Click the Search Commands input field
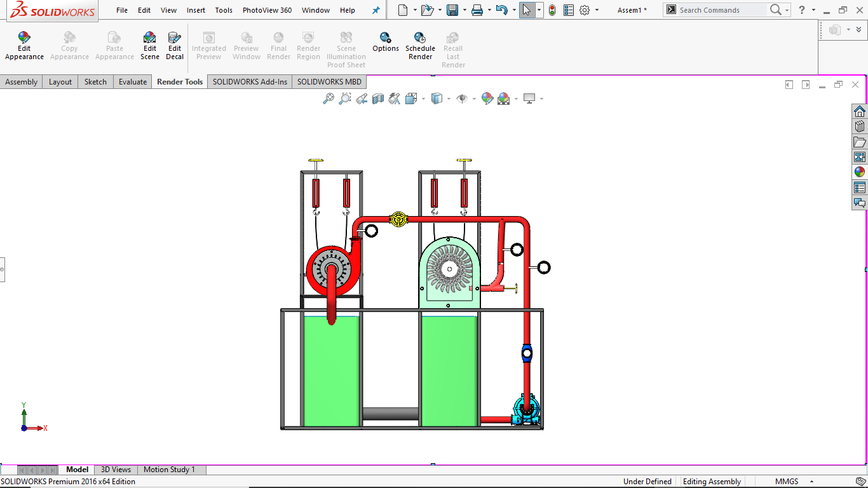 click(x=715, y=10)
